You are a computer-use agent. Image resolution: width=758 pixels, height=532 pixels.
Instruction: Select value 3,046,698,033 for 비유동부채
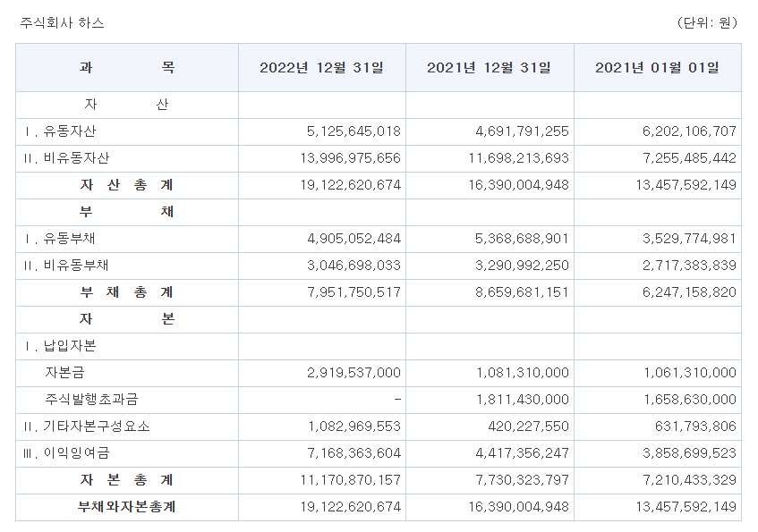(x=353, y=266)
